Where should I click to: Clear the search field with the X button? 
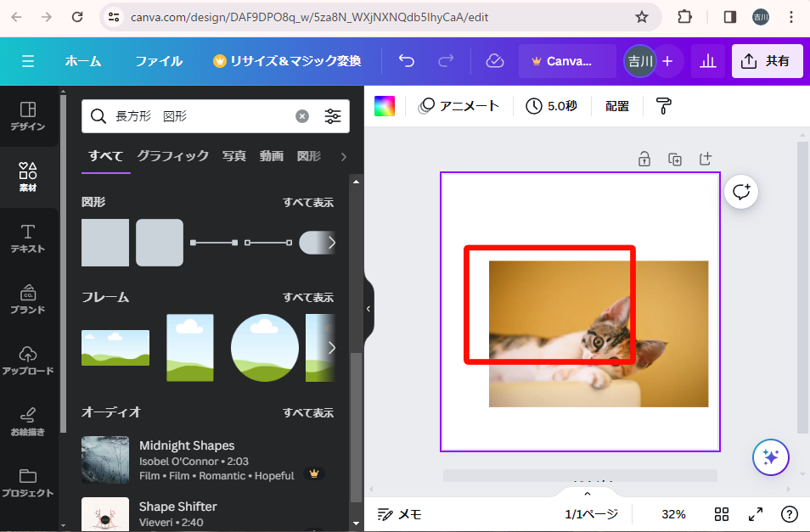(x=302, y=116)
